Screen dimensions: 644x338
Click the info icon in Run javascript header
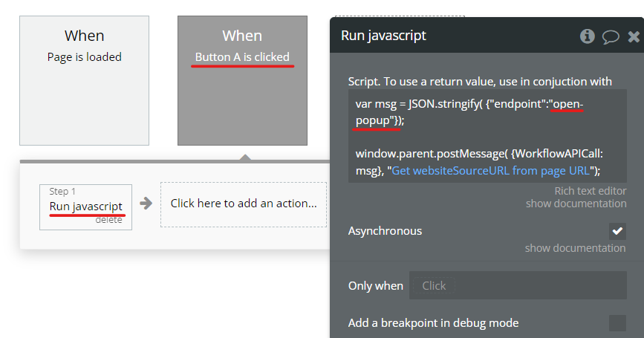pyautogui.click(x=588, y=36)
